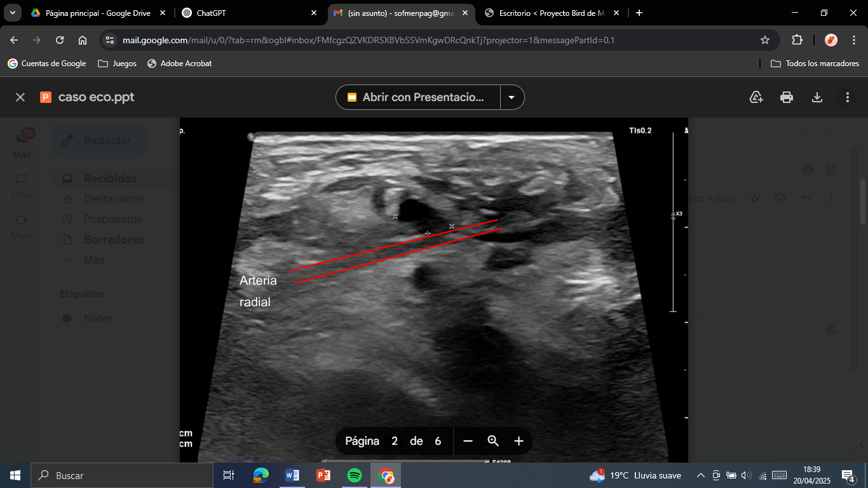The height and width of the screenshot is (488, 868).
Task: Switch to Google Drive tab
Action: point(97,13)
